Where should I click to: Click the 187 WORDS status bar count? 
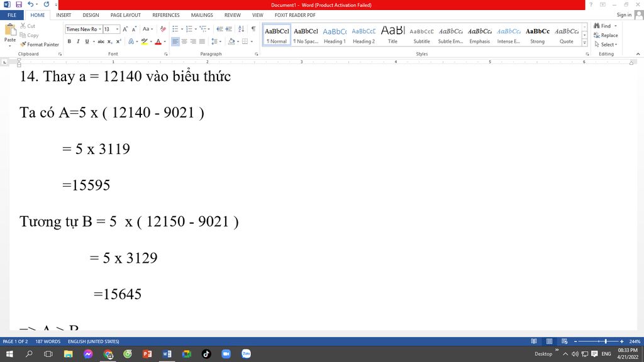(48, 341)
